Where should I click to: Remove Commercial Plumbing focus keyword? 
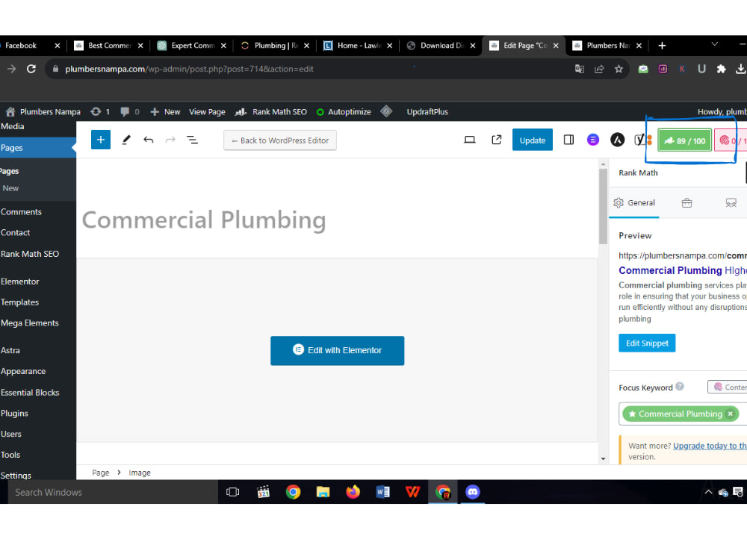click(730, 414)
